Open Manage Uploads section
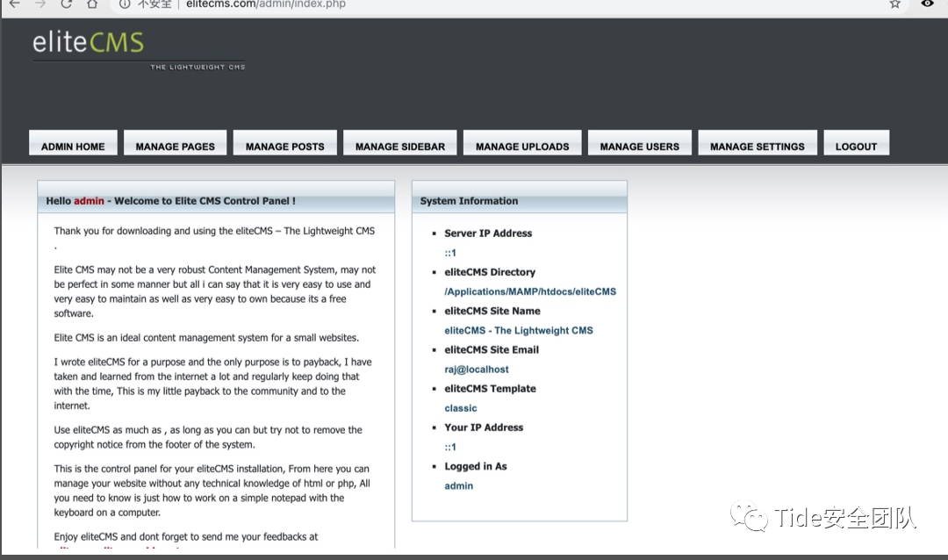948x560 pixels. pos(522,144)
